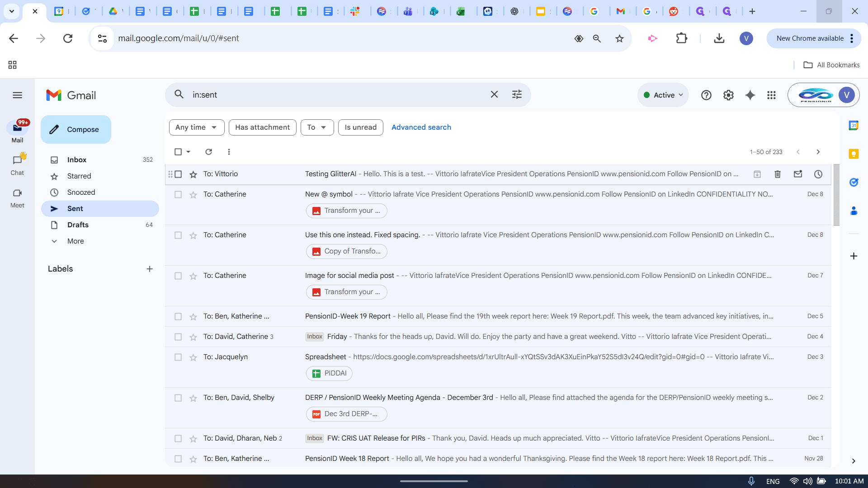Create a new label with plus icon
This screenshot has height=488, width=868.
point(150,269)
